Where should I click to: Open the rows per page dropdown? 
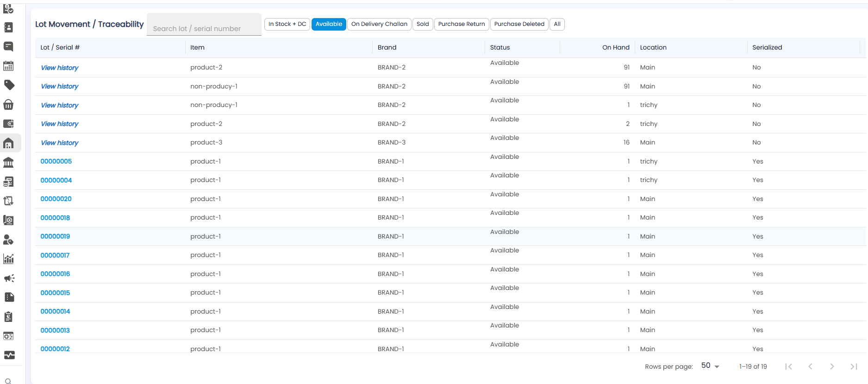click(x=710, y=366)
